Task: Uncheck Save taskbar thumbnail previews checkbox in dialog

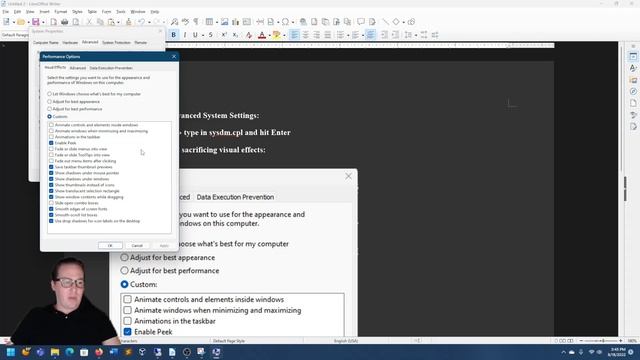Action: click(x=51, y=167)
